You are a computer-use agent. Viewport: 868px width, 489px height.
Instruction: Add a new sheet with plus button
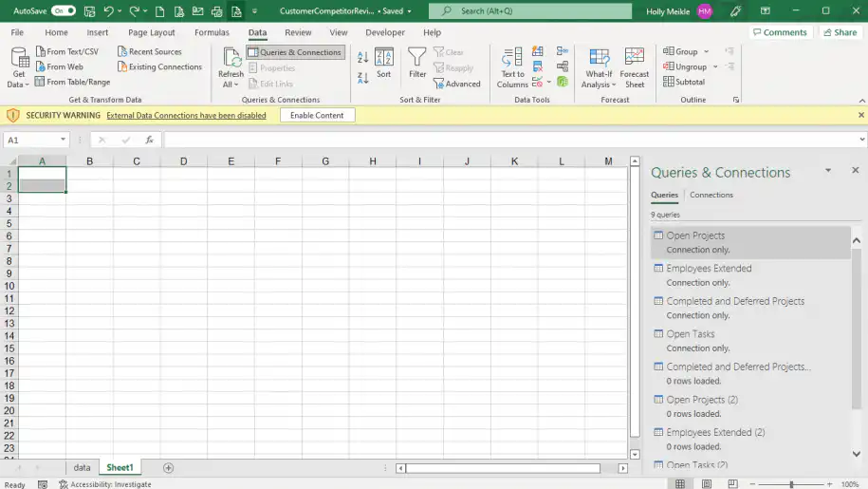coord(168,468)
